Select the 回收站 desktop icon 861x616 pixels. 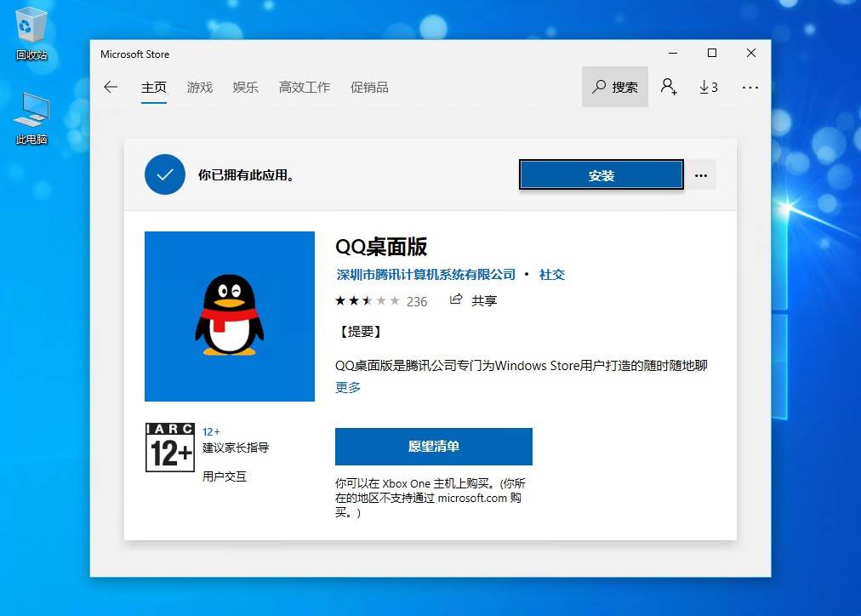point(31,34)
